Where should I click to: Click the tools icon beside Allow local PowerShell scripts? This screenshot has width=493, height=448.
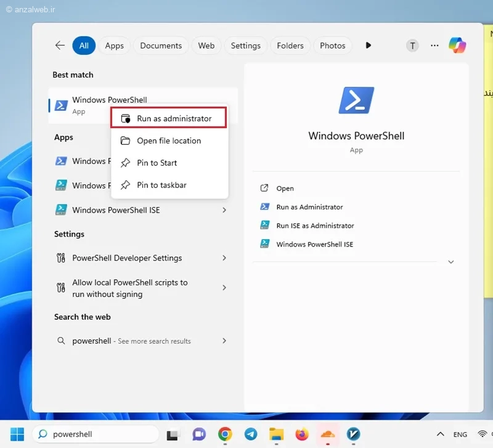pyautogui.click(x=60, y=287)
